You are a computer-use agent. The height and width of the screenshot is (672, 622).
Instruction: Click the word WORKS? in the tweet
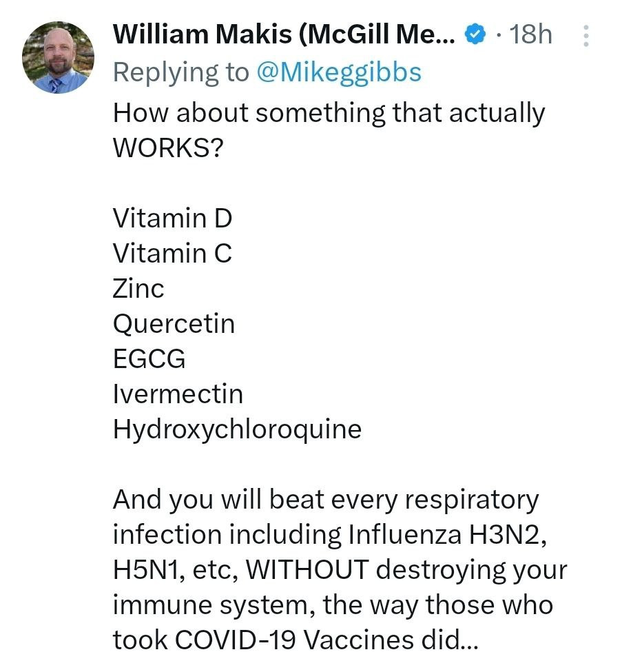coord(167,148)
